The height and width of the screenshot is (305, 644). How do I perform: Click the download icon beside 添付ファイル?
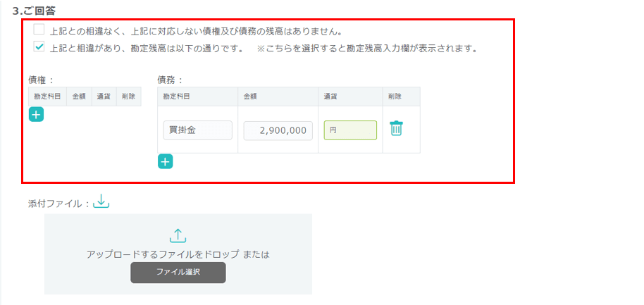101,202
